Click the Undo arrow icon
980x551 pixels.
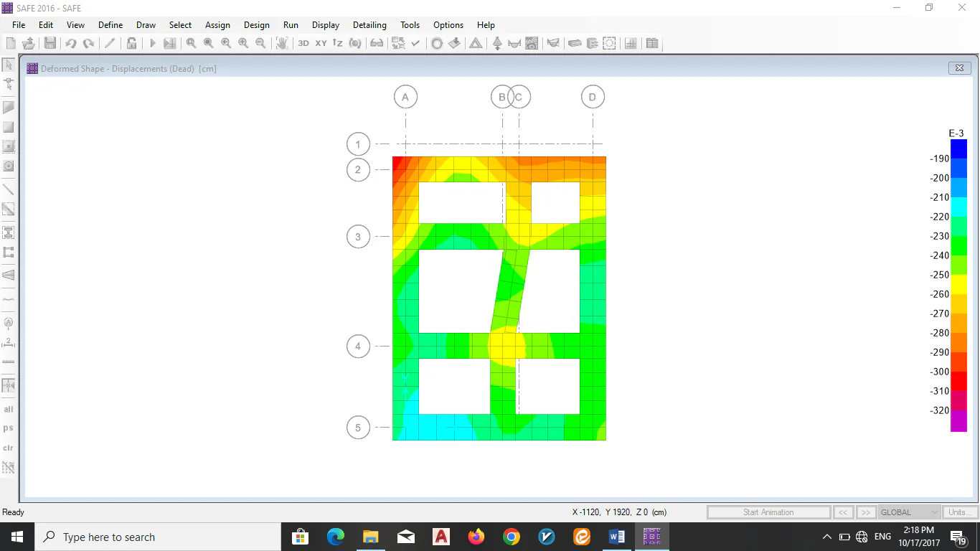coord(70,43)
